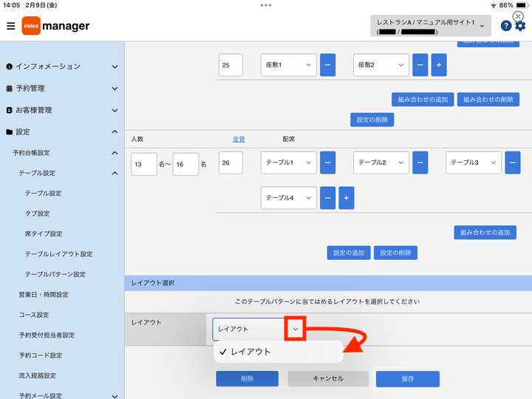The image size is (532, 399).
Task: Click minus button next to 座敷2
Action: coord(420,65)
